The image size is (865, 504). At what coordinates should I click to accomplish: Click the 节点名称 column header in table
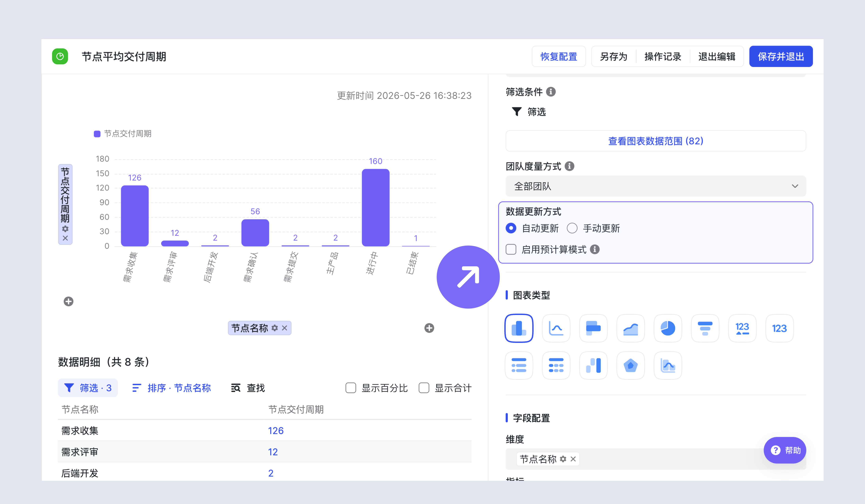coord(80,409)
